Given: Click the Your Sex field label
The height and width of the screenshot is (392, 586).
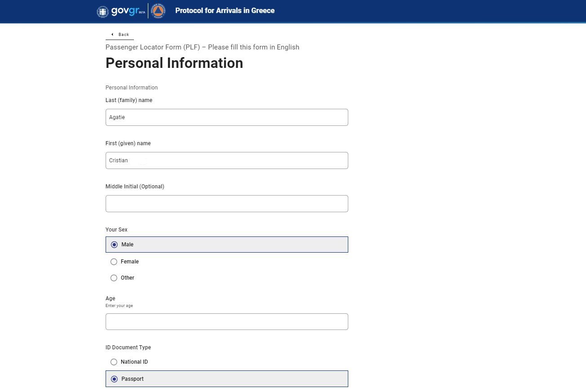Looking at the screenshot, I should (x=116, y=230).
